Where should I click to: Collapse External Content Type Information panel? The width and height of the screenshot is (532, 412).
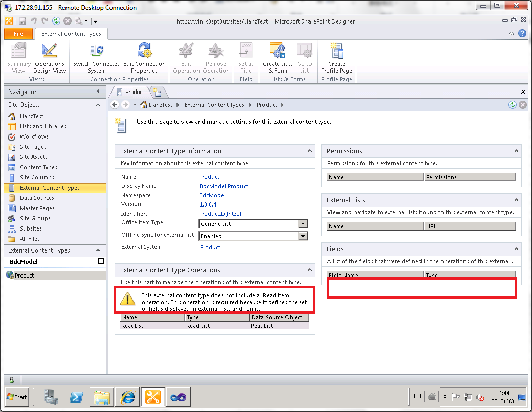(x=309, y=151)
